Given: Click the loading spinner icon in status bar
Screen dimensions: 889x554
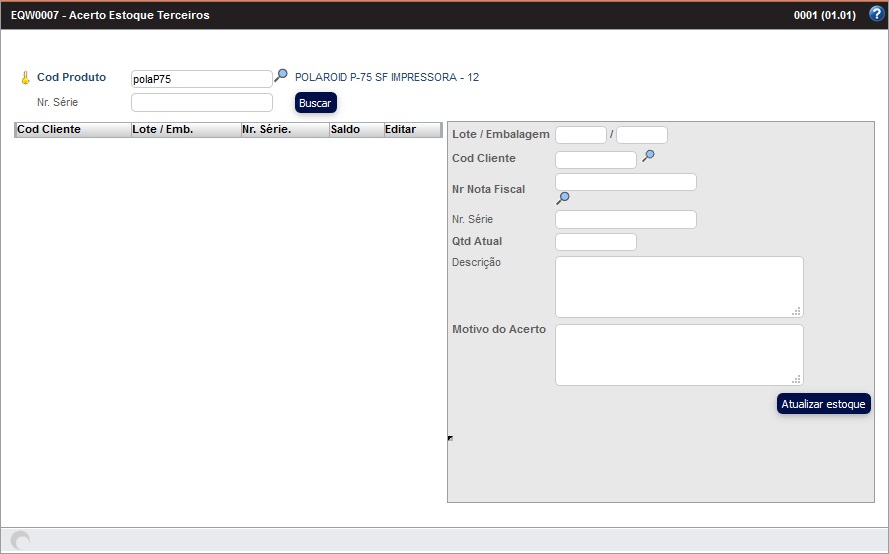Looking at the screenshot, I should 20,540.
